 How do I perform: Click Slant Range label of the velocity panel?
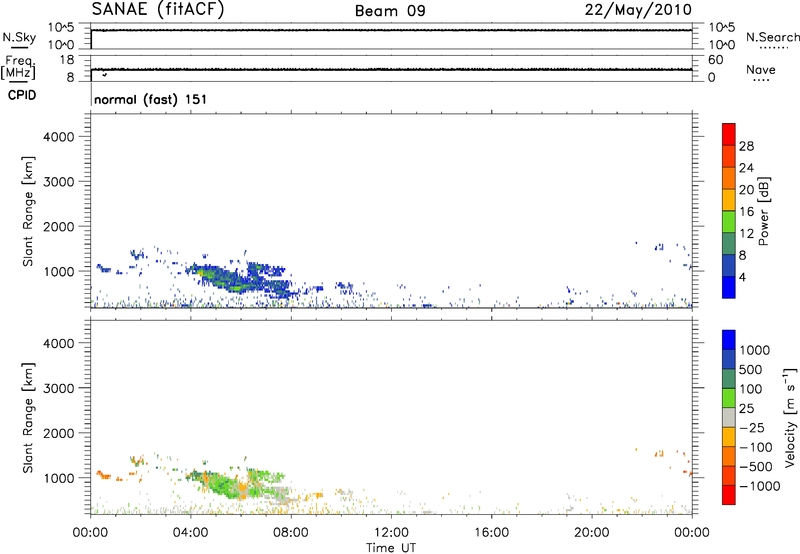pyautogui.click(x=28, y=418)
